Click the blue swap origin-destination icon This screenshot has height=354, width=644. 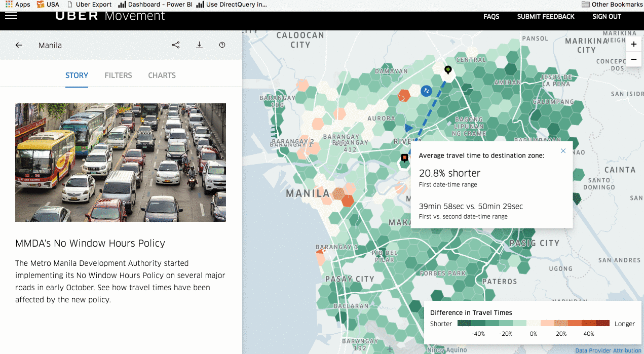pos(427,91)
